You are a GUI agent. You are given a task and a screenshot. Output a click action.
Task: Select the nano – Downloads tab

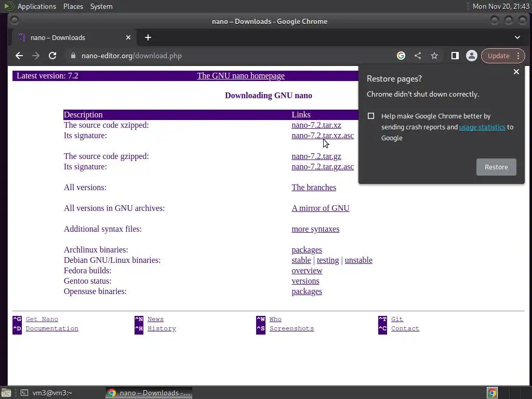(75, 37)
